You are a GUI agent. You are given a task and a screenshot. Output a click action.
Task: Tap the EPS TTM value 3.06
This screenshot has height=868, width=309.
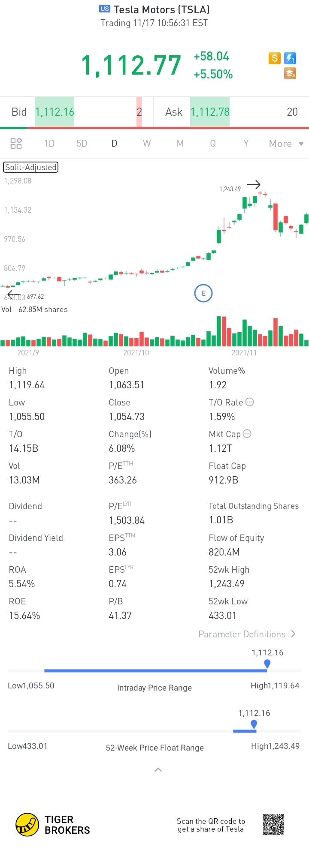click(x=118, y=552)
